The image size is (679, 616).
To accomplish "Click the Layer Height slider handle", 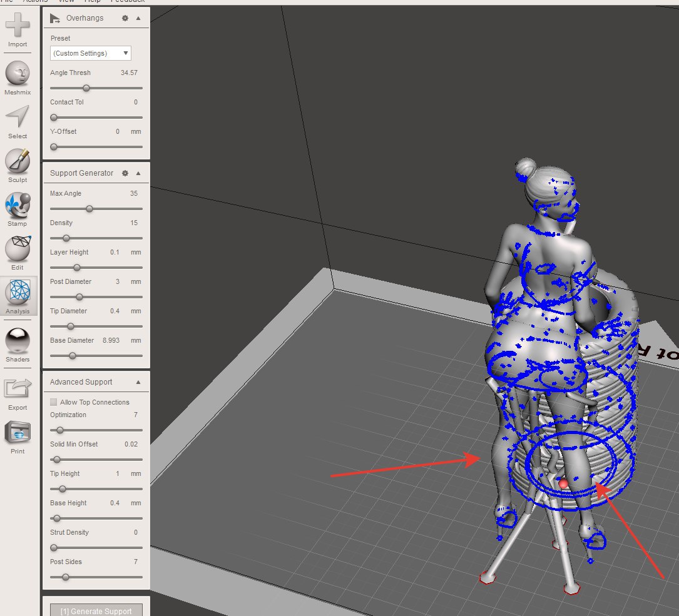I will click(76, 268).
